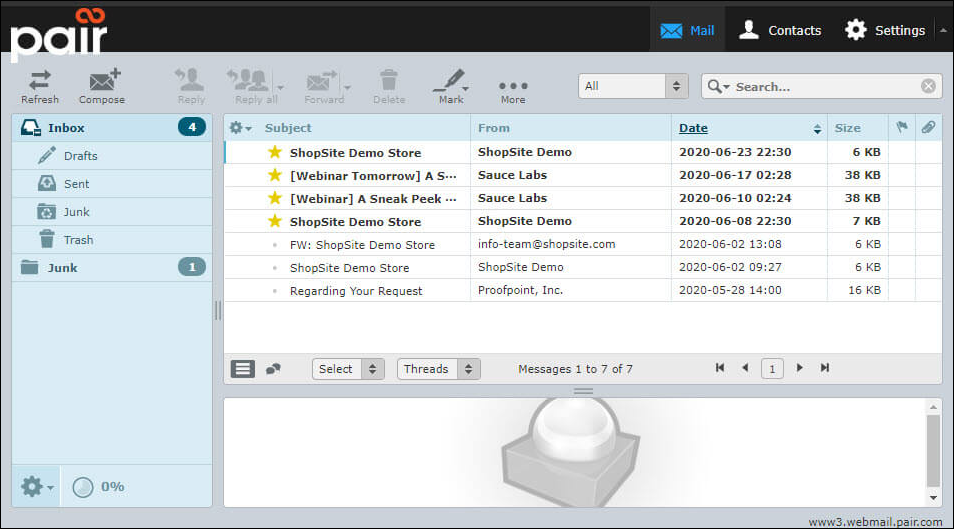
Task: Open the Regarding Your Request message
Action: 356,291
